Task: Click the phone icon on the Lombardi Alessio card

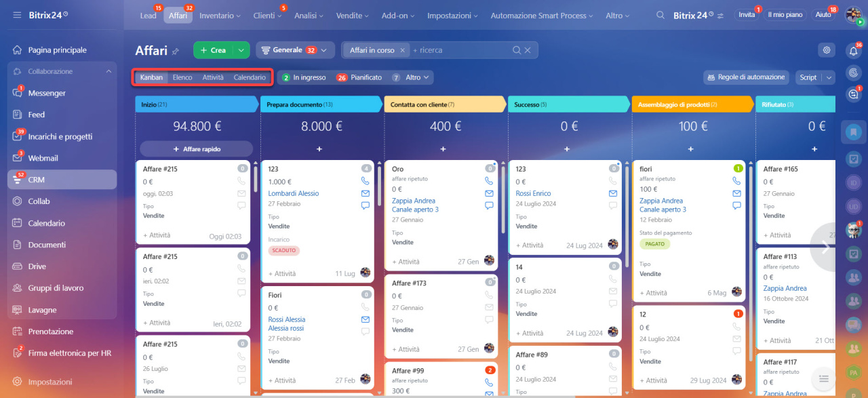Action: [x=365, y=181]
